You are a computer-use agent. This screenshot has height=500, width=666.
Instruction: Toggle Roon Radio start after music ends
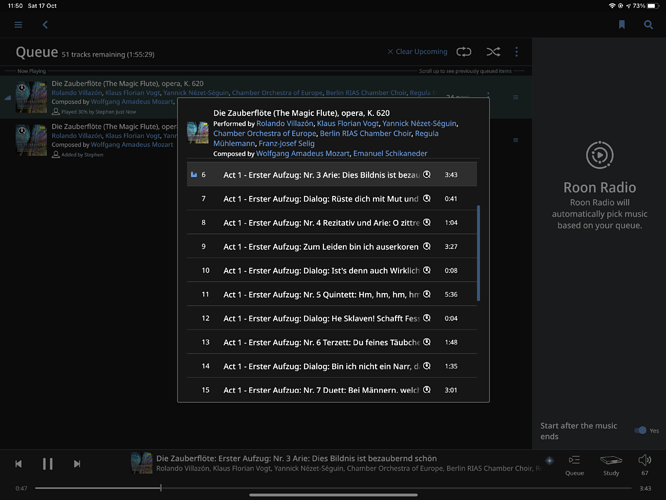click(x=640, y=430)
